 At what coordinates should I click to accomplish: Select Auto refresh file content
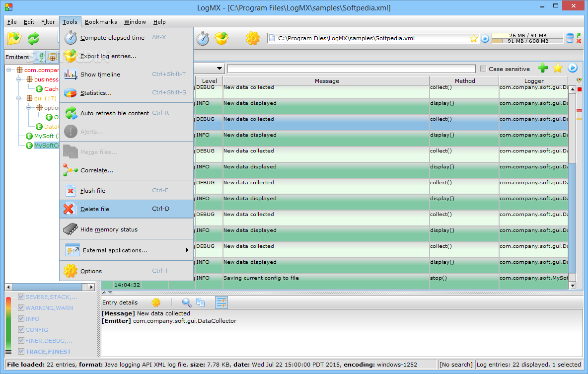126,113
